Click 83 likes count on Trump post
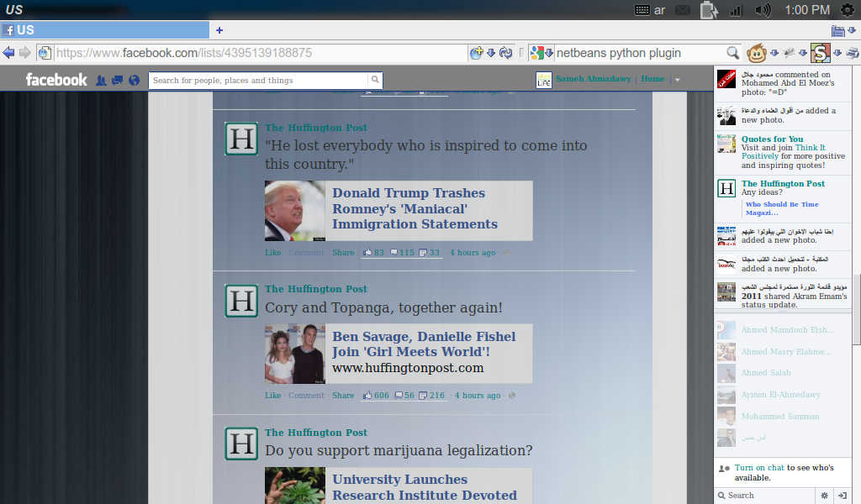861x504 pixels. pos(374,252)
